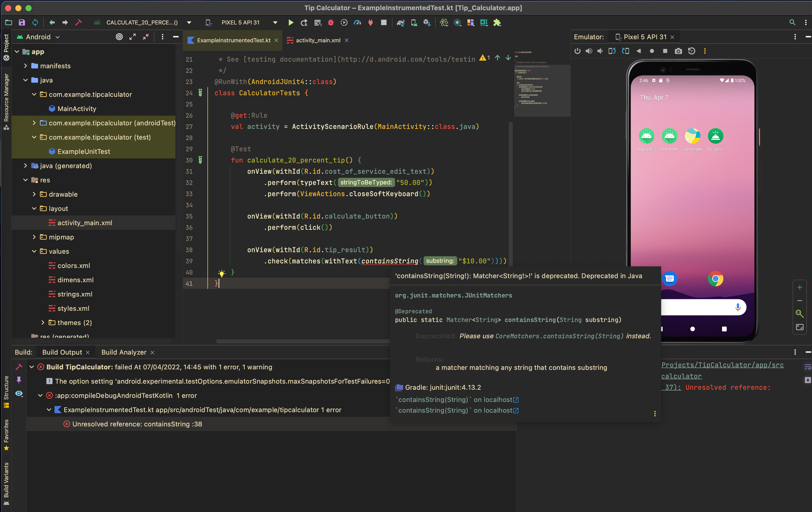Take an emulator screenshot with camera icon
Screen dimensions: 812x512
678,51
